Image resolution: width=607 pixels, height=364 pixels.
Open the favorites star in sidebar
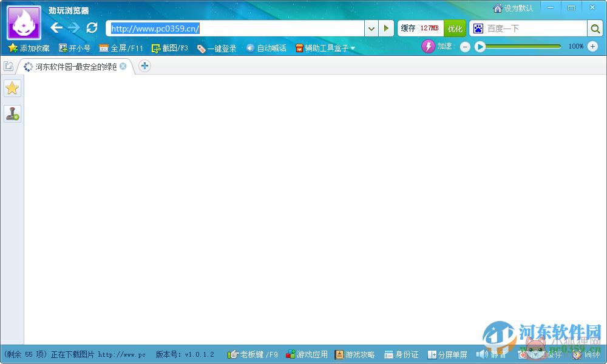click(x=12, y=88)
